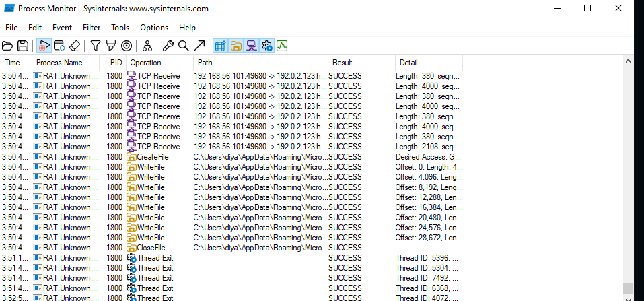Click TCP Receive network icon in Length: 2108 row
The image size is (644, 301).
click(x=131, y=147)
